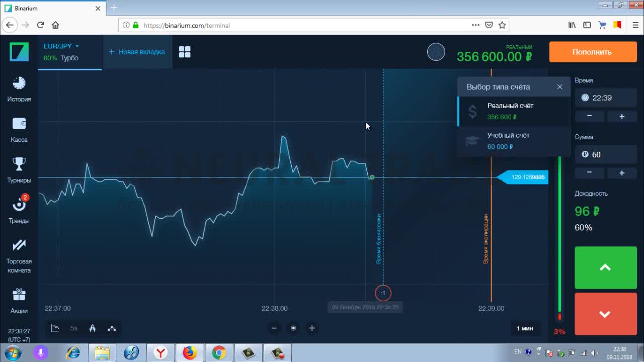The width and height of the screenshot is (644, 362).
Task: Open new browser tab with plus
Action: click(x=114, y=8)
